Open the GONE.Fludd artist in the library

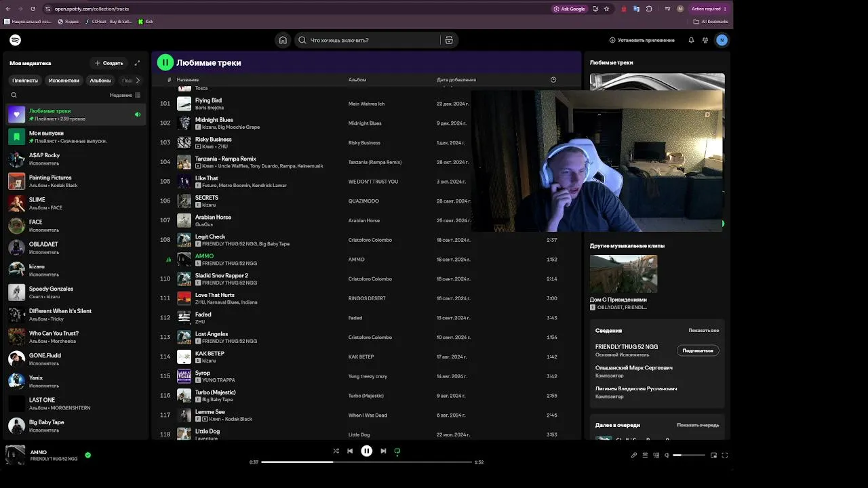tap(75, 359)
